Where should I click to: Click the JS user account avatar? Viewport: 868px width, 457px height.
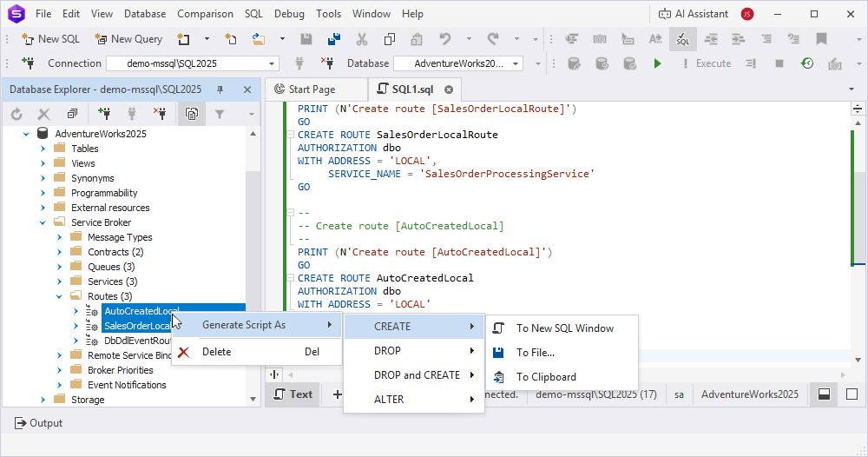tap(747, 14)
